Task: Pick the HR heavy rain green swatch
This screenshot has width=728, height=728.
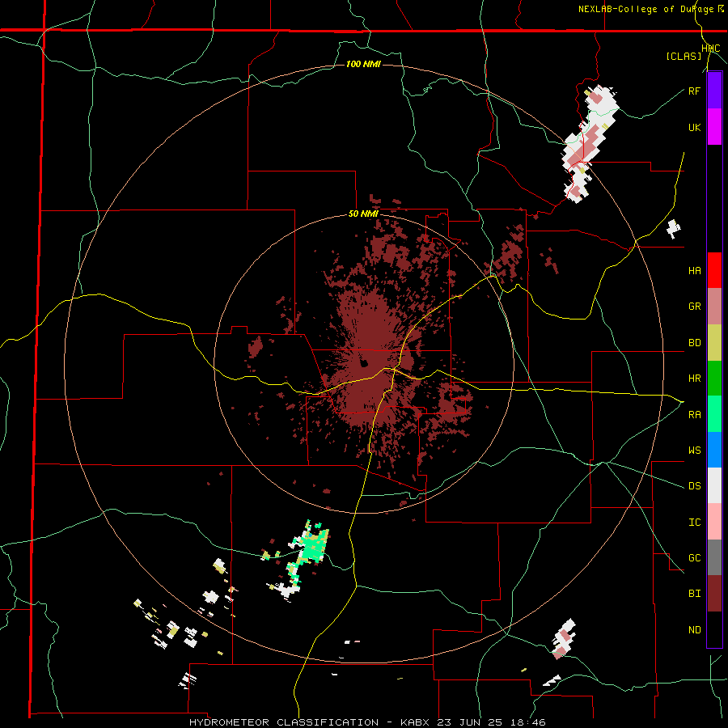Action: pos(714,379)
